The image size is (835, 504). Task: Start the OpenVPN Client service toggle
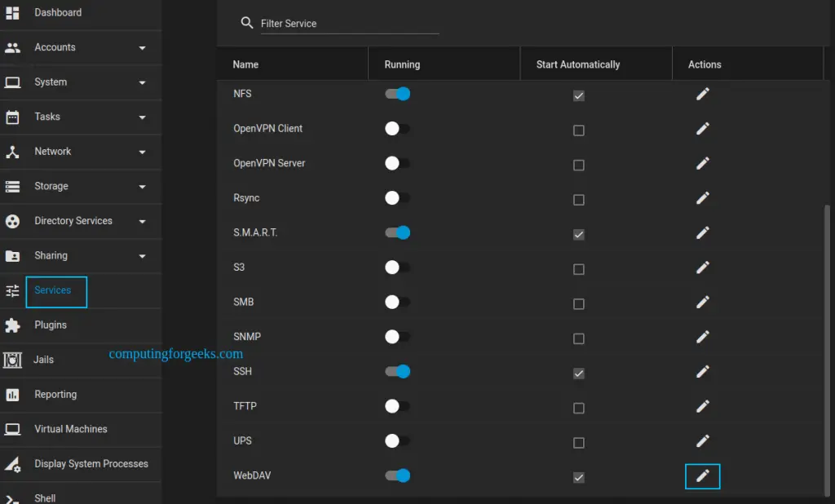click(x=397, y=128)
